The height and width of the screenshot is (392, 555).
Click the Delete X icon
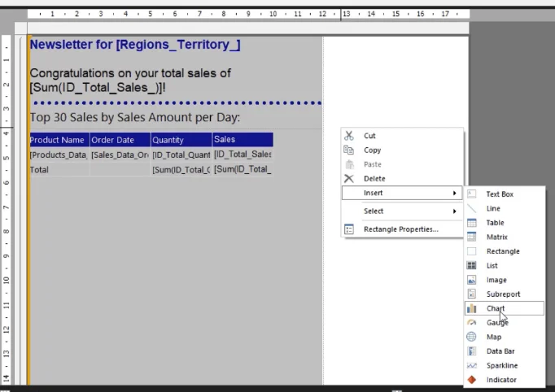point(348,179)
